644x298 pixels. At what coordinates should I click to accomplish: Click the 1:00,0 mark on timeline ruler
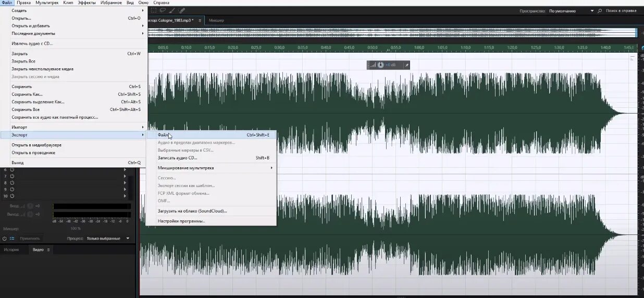[418, 47]
